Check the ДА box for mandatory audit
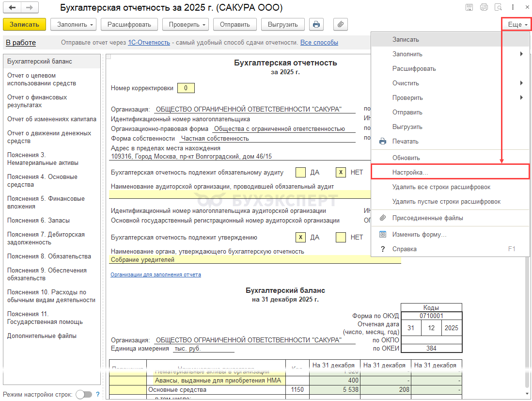The image size is (532, 401). point(300,172)
